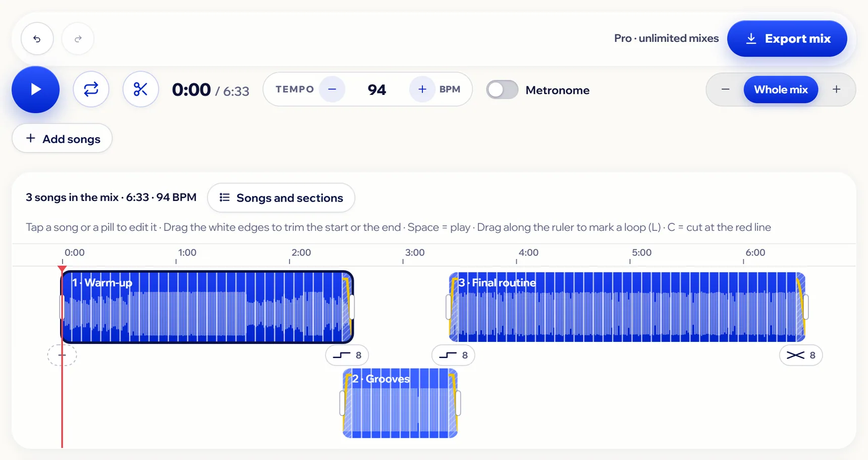The image size is (868, 460).
Task: Zoom in the timeline with the plus
Action: tap(836, 89)
